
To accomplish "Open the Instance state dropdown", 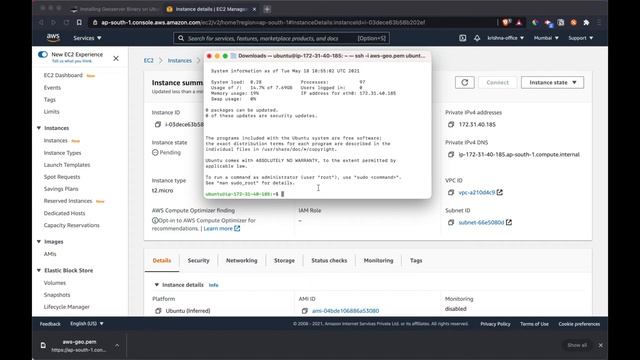I will (x=552, y=82).
